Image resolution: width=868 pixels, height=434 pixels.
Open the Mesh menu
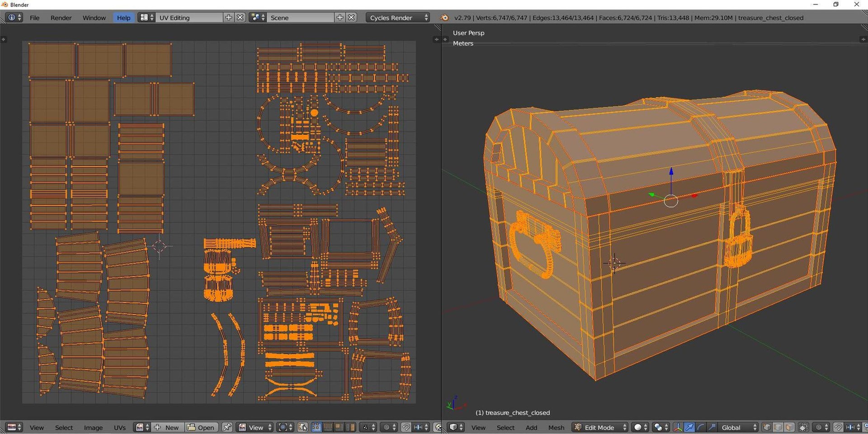coord(556,427)
